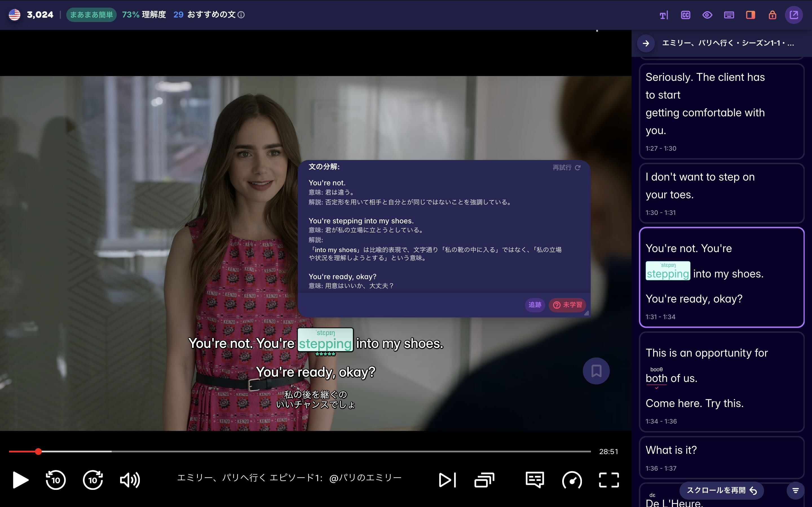The width and height of the screenshot is (812, 507).
Task: Click the text size adjustment icon
Action: click(664, 15)
